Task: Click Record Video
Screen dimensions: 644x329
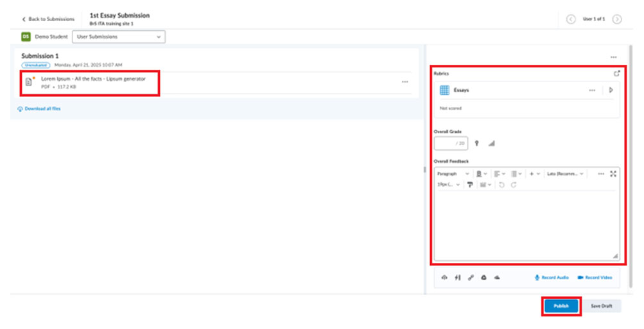Action: pyautogui.click(x=595, y=278)
